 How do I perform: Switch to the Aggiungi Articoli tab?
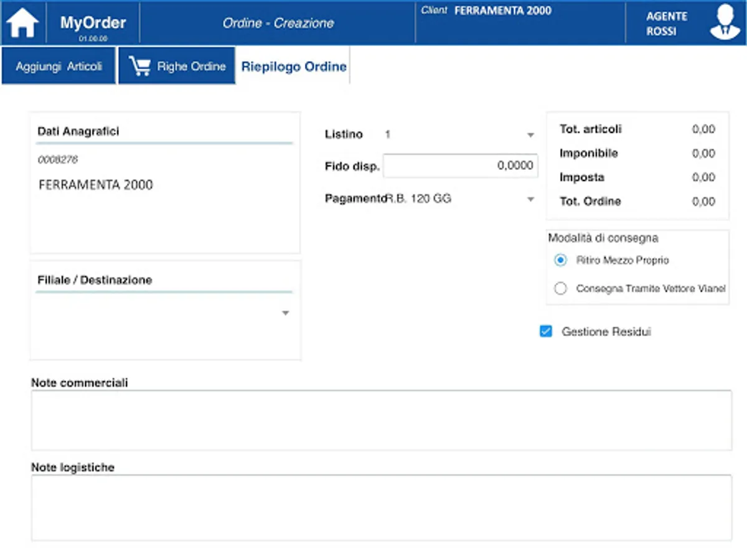59,66
